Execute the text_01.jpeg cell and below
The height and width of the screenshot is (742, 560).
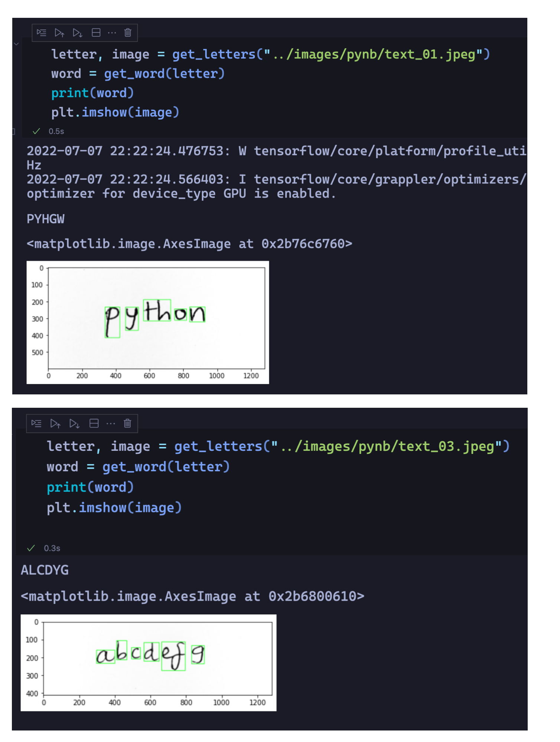click(x=77, y=33)
